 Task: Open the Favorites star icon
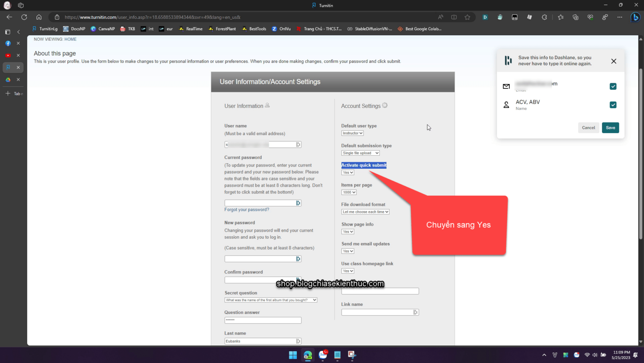(x=561, y=17)
